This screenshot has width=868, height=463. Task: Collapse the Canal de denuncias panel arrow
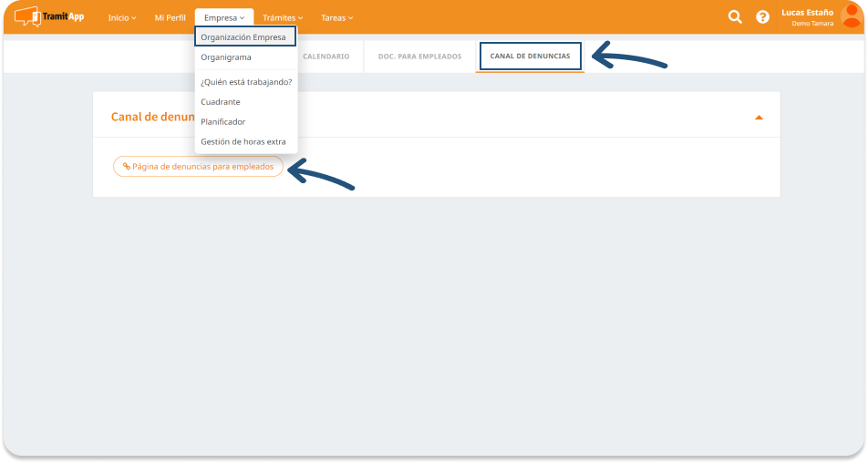tap(759, 118)
